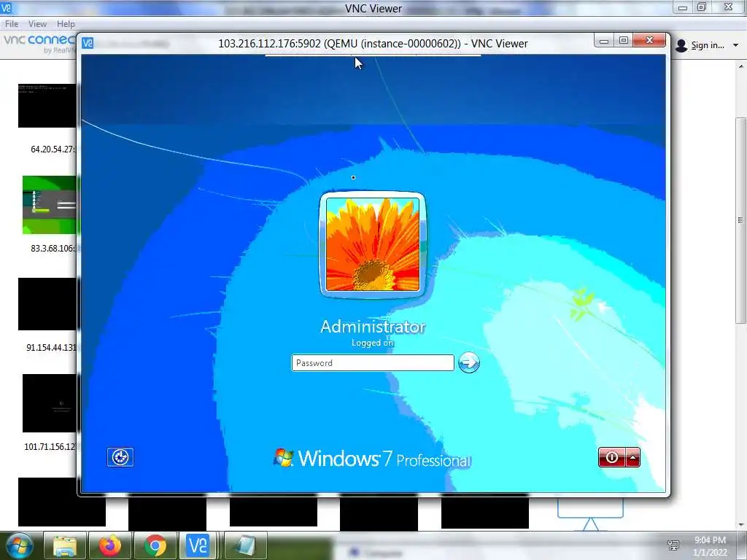Click the main window vertical scrollbar thumb
Screen dimensions: 747x560
pyautogui.click(x=740, y=220)
